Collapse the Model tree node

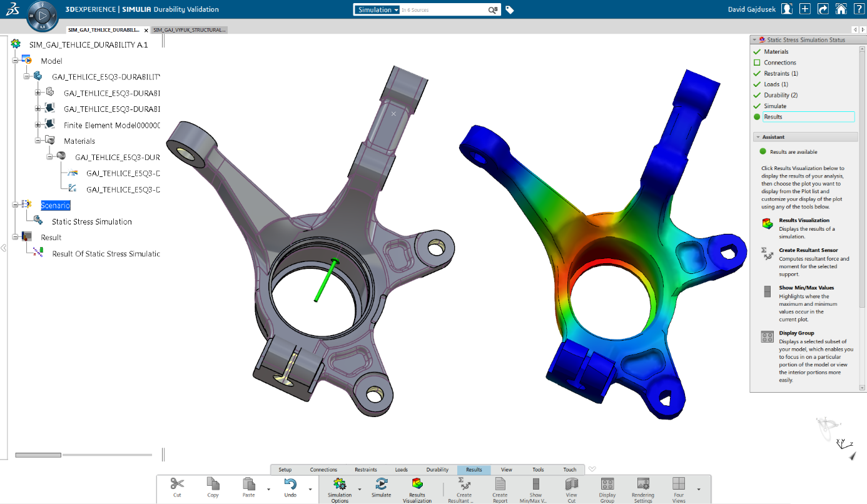14,61
